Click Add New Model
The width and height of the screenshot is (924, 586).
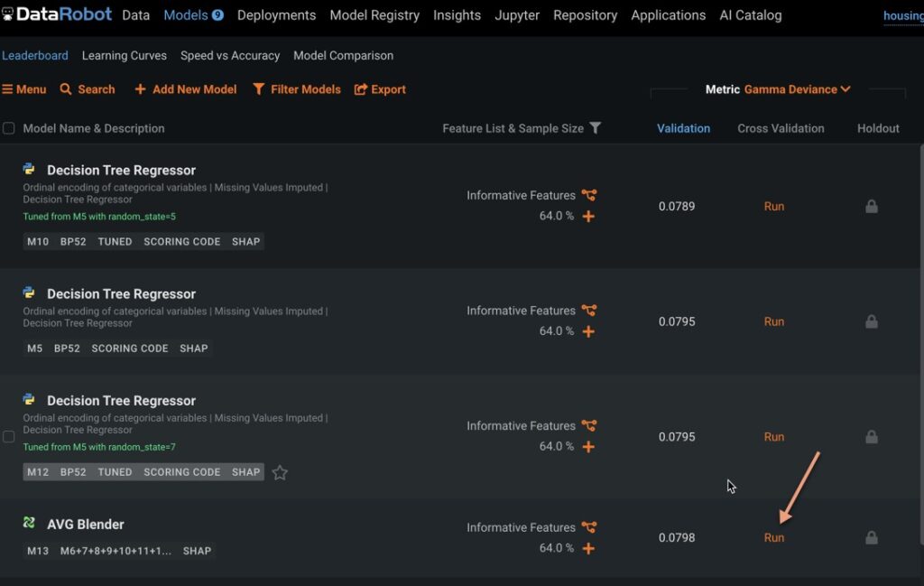pyautogui.click(x=186, y=89)
